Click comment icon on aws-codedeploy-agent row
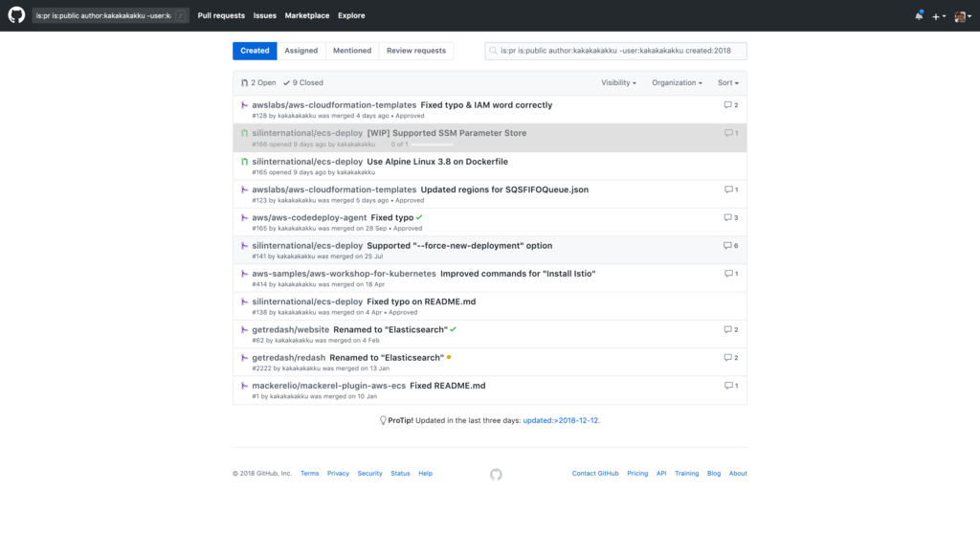 (x=727, y=217)
